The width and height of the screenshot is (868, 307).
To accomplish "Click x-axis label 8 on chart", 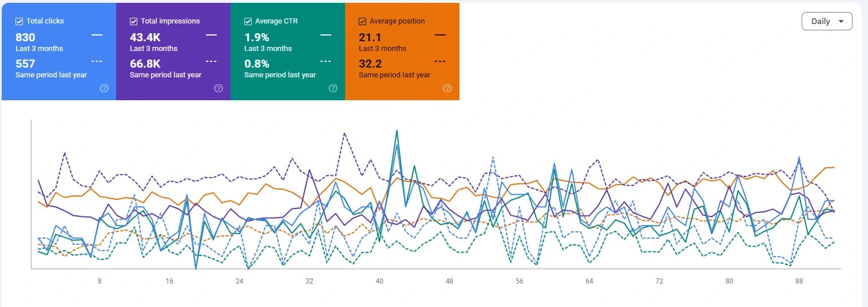I will tap(100, 281).
